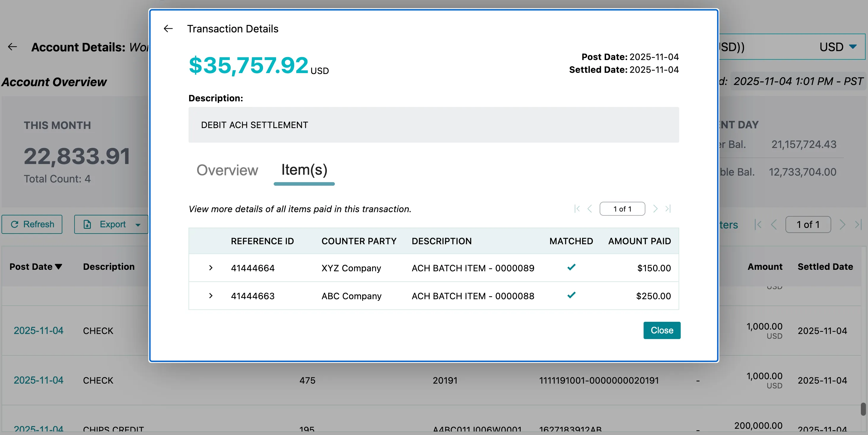Go to next page in items pagination
The height and width of the screenshot is (435, 868).
[x=655, y=209]
